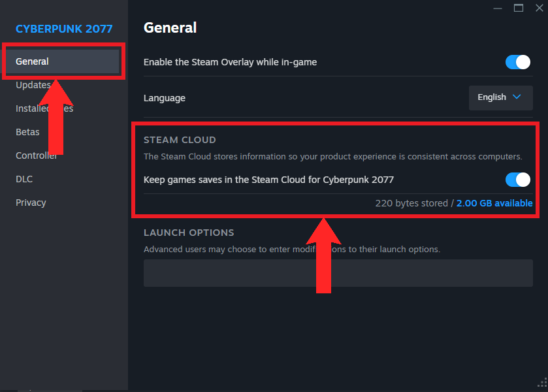Focus the Launch Options text field

coord(338,272)
